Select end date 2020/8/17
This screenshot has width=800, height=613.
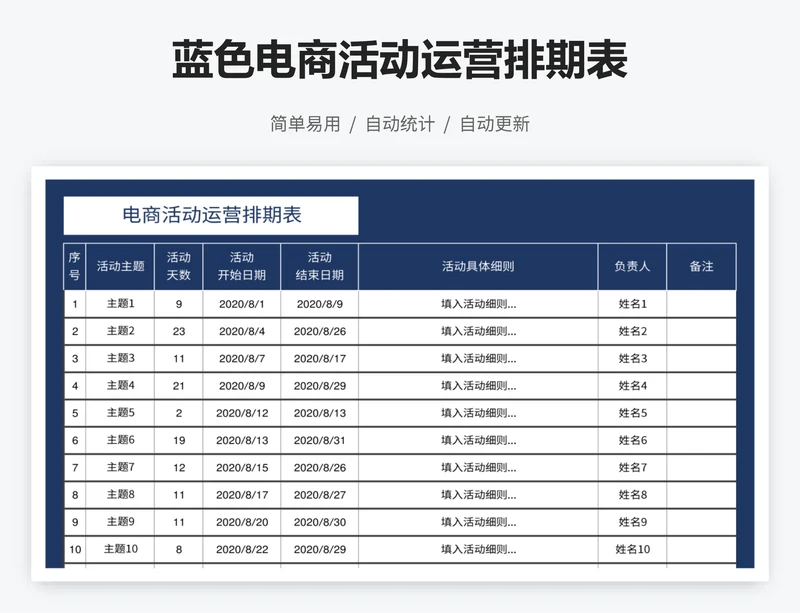tap(319, 358)
